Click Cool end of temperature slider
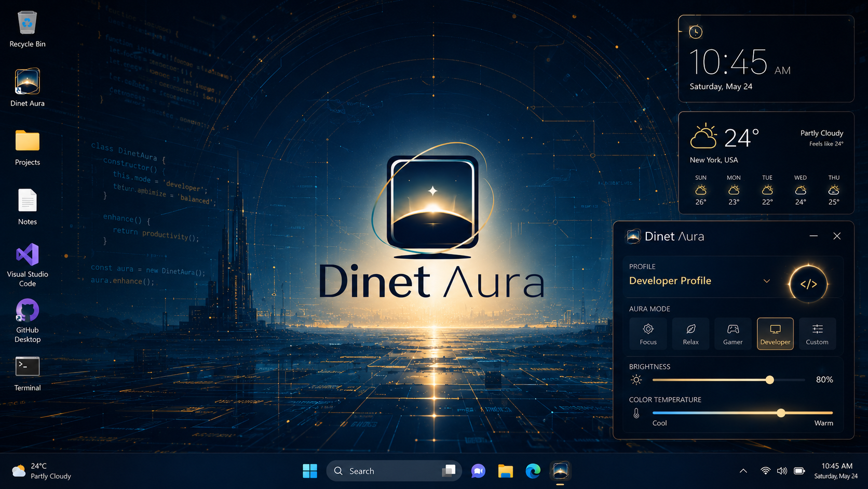The height and width of the screenshot is (489, 868). click(x=659, y=423)
